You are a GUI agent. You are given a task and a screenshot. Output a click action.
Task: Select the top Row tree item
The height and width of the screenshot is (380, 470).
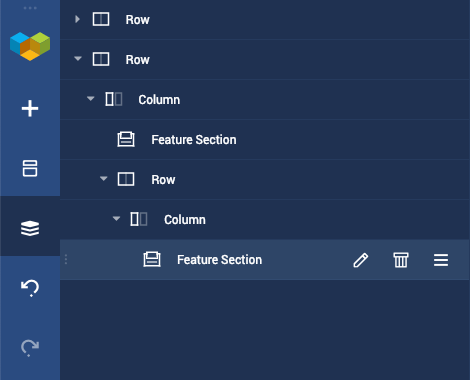click(265, 20)
